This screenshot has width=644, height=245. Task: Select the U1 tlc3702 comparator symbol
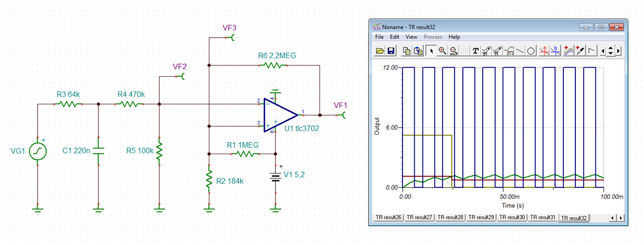coord(280,114)
